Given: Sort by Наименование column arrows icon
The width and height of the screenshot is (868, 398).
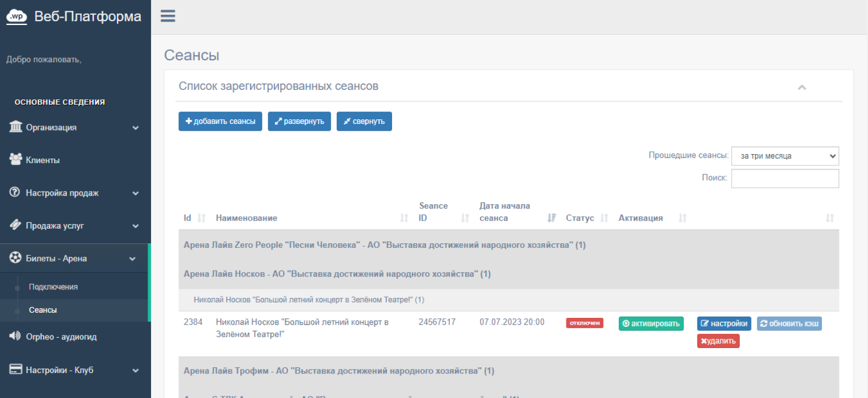Looking at the screenshot, I should (x=404, y=218).
